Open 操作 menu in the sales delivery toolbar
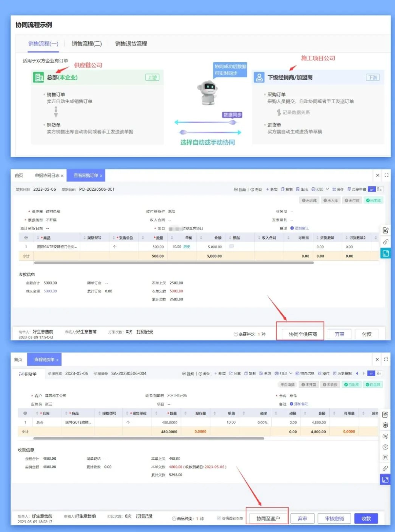Image resolution: width=395 pixels, height=532 pixels. click(x=323, y=374)
